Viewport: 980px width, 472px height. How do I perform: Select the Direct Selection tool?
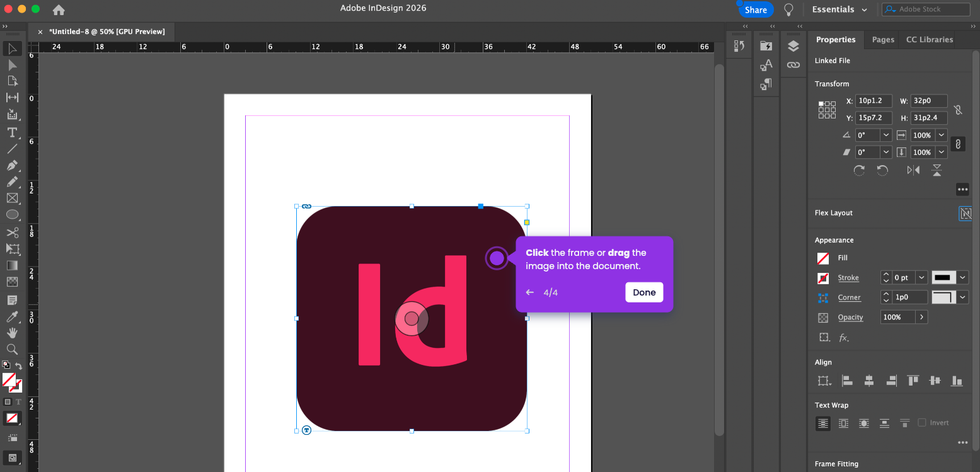(12, 65)
